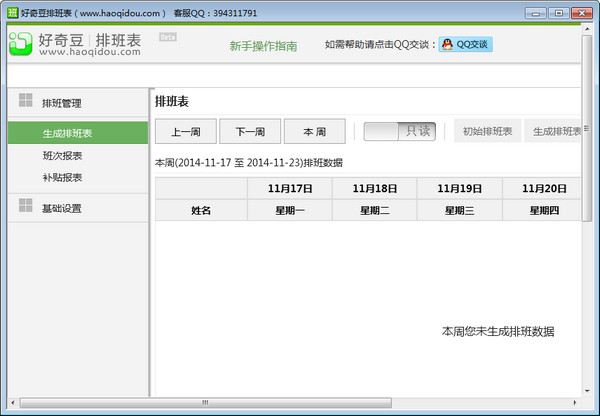Click the vertical scrollbar up arrow
This screenshot has height=416, width=600.
click(x=587, y=29)
